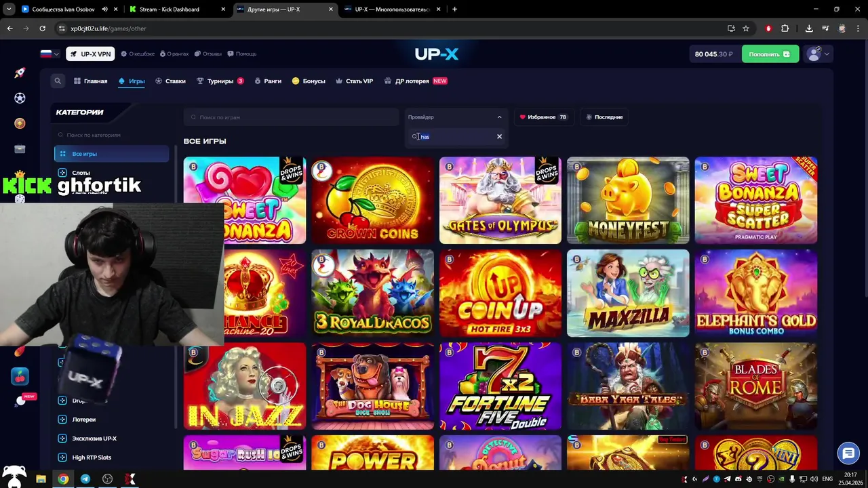Open the Elephant's Gold Bonus Combo game
The image size is (868, 488).
[x=756, y=293]
